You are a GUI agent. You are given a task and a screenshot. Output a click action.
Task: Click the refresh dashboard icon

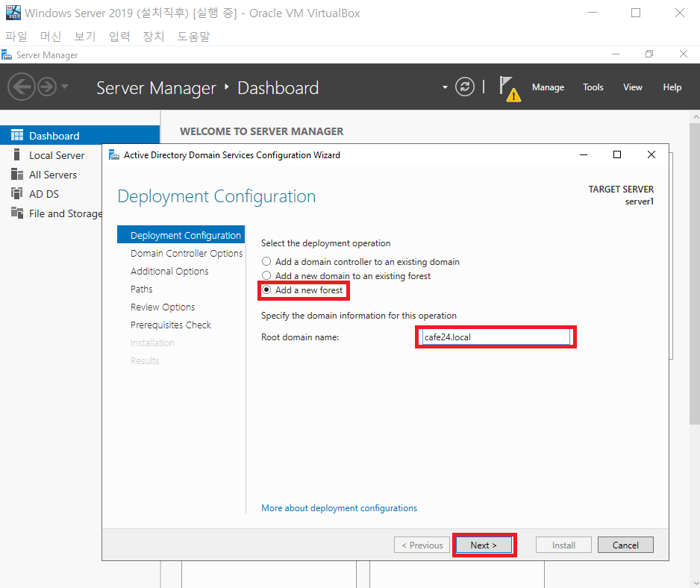coord(465,87)
